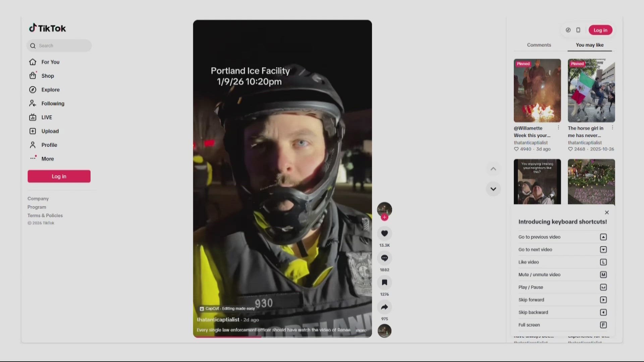This screenshot has width=644, height=362.
Task: Like the video using the heart icon
Action: (x=385, y=233)
